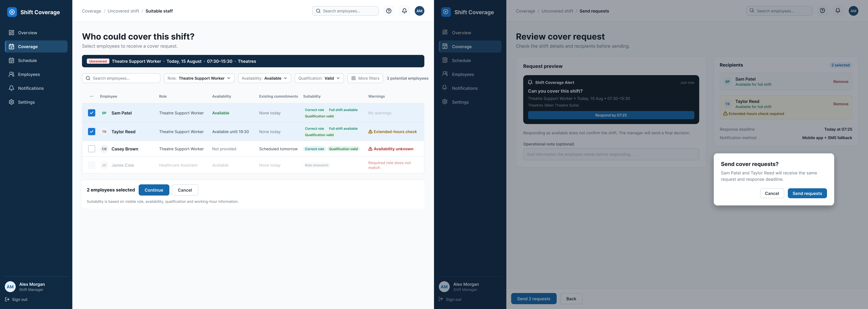
Task: Click Search employees field in right window header
Action: [x=779, y=11]
